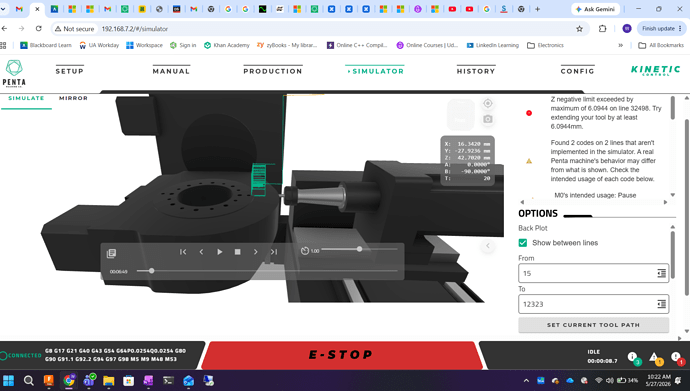The height and width of the screenshot is (391, 690).
Task: Open the Khan Academy bookmark
Action: click(227, 45)
